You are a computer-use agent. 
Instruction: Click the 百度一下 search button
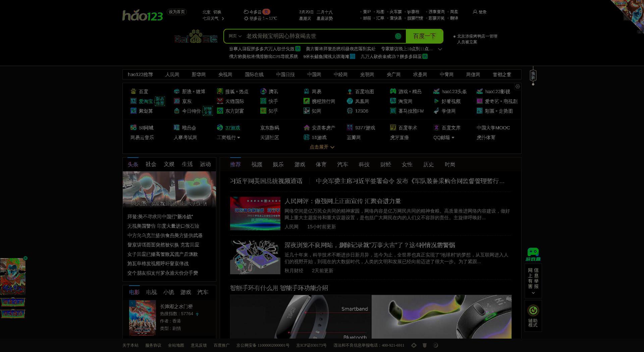pos(424,36)
